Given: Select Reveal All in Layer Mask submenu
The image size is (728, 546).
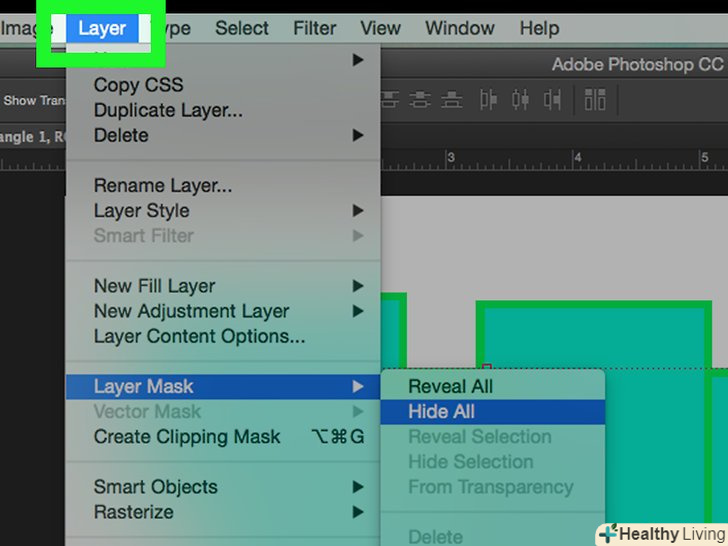Looking at the screenshot, I should point(493,386).
